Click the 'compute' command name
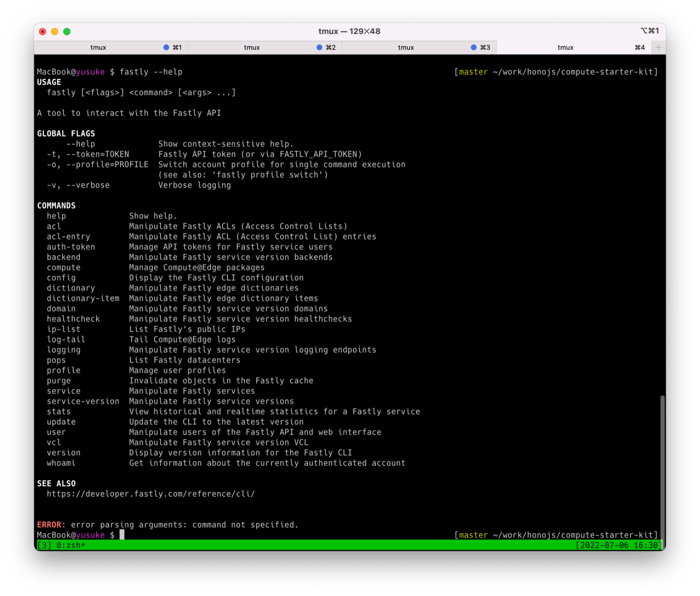This screenshot has height=596, width=700. [x=63, y=268]
